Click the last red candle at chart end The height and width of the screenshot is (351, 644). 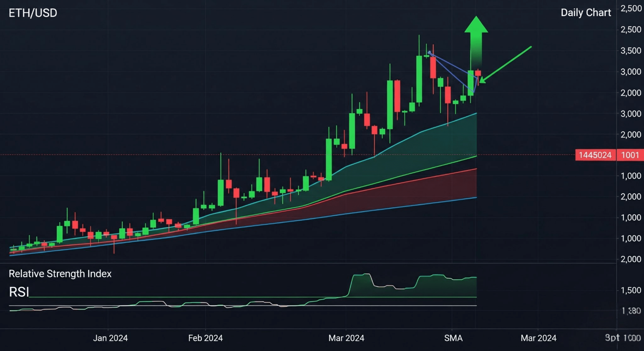click(478, 73)
